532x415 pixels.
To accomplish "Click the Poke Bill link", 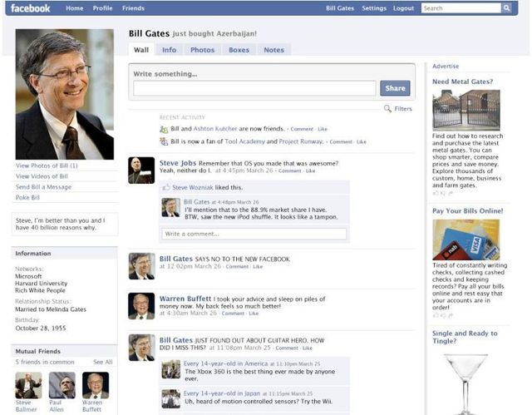I will 27,197.
